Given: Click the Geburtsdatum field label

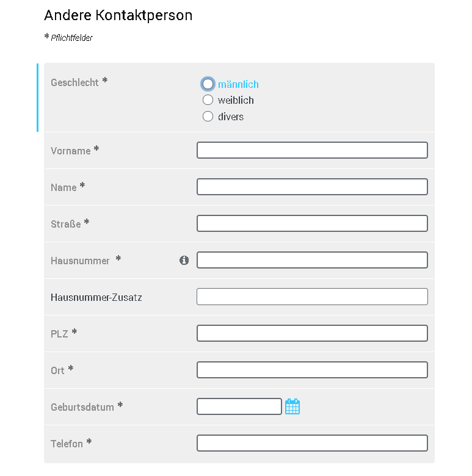Looking at the screenshot, I should coord(82,407).
